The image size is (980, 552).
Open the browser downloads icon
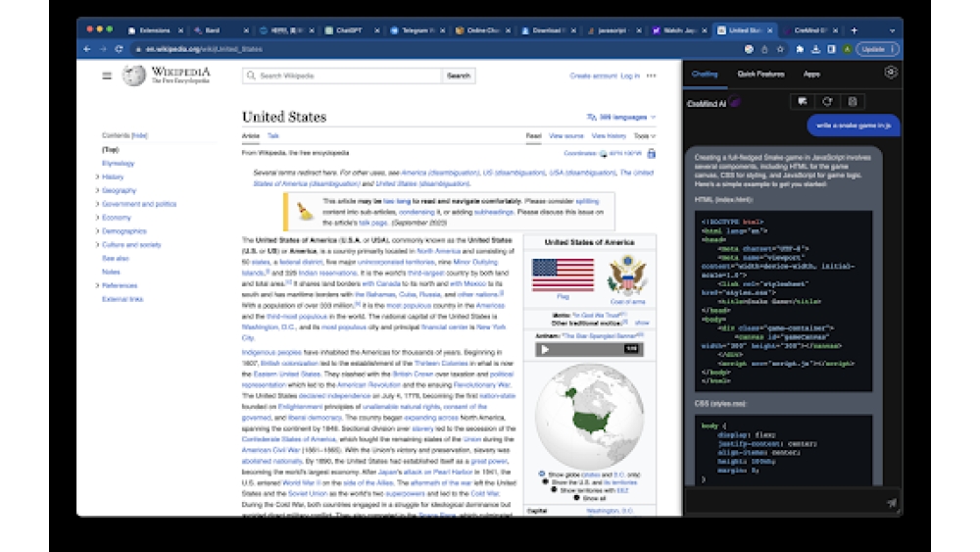[815, 49]
